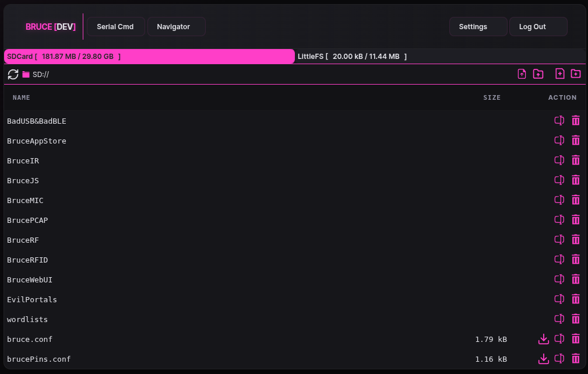Open the Navigator panel

click(176, 27)
